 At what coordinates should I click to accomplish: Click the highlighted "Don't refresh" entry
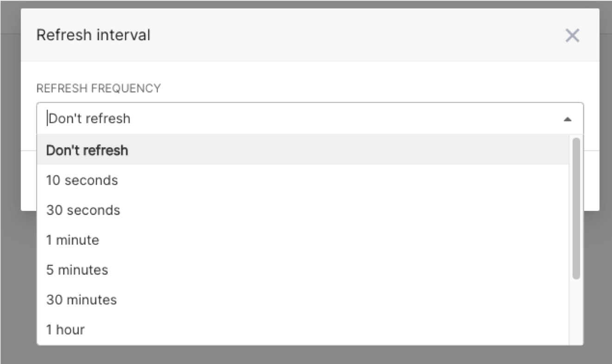pyautogui.click(x=87, y=150)
